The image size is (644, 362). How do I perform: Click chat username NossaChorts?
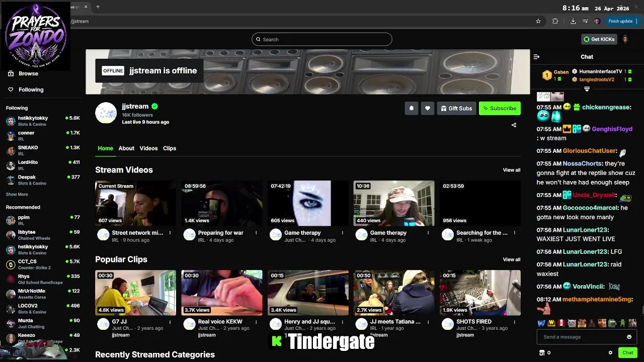(x=582, y=163)
